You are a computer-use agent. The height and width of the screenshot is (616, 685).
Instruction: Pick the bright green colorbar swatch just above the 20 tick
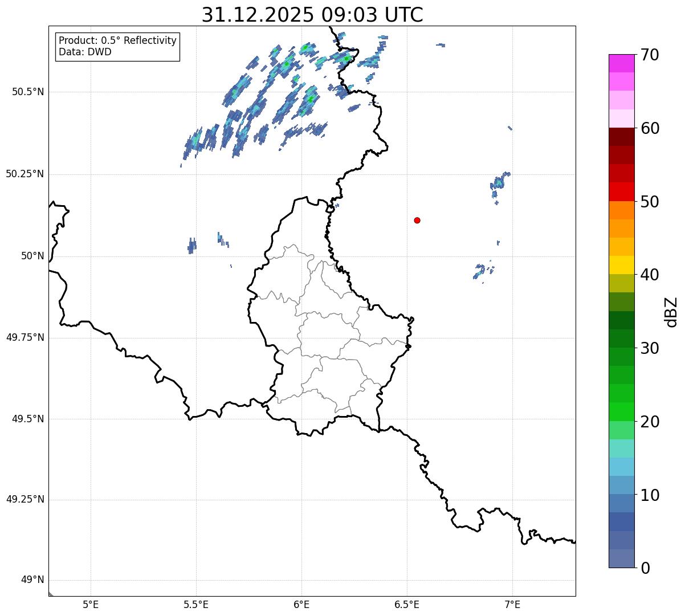(x=621, y=412)
